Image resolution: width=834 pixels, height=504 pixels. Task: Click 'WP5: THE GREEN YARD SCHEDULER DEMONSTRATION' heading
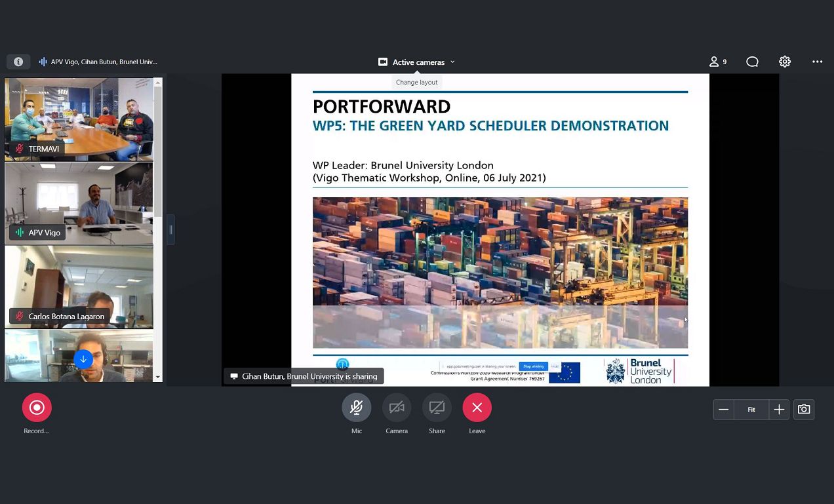click(x=490, y=126)
